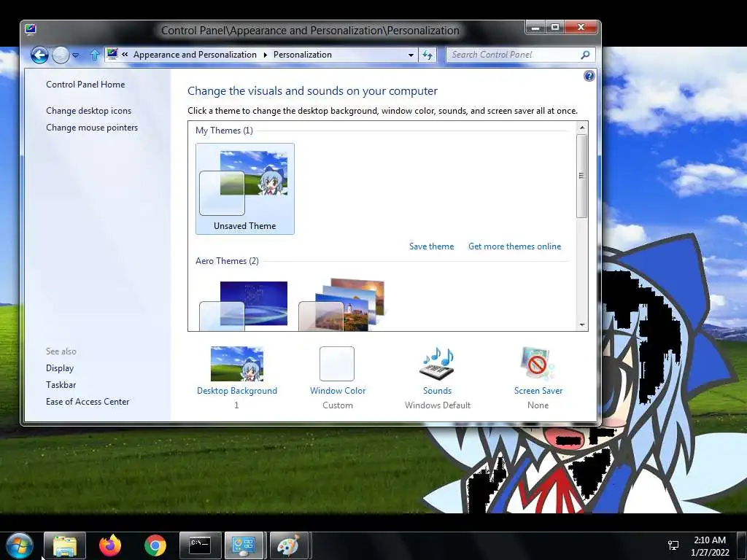The height and width of the screenshot is (560, 747).
Task: Click the Aero Themes (2) header
Action: (x=227, y=261)
